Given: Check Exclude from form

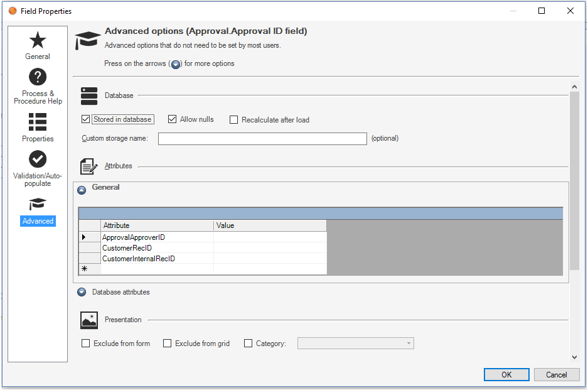Looking at the screenshot, I should (85, 343).
